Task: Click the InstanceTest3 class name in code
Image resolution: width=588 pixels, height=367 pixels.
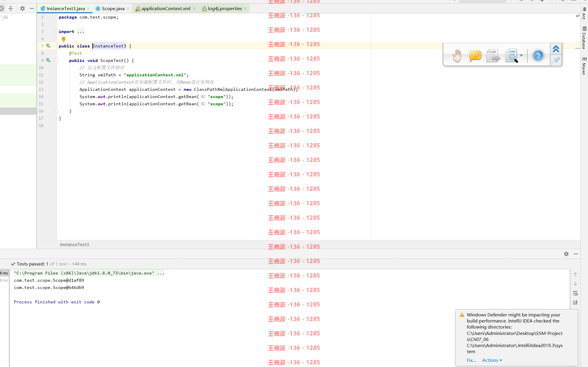Action: (109, 46)
